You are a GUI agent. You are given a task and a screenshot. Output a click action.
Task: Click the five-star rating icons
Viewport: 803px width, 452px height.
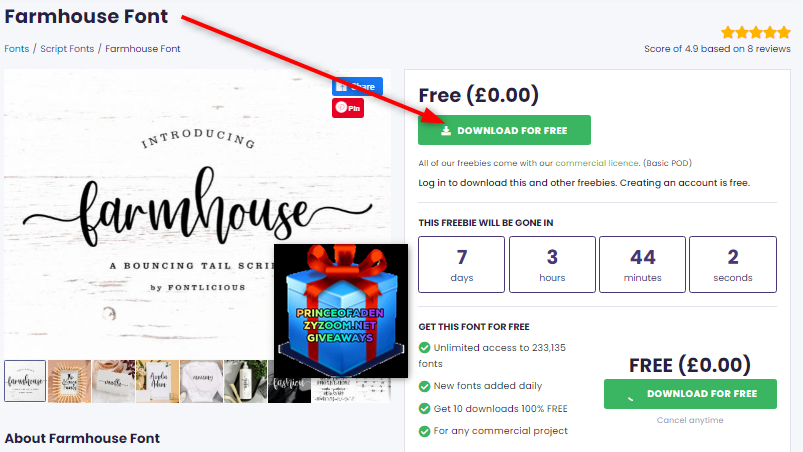[756, 33]
